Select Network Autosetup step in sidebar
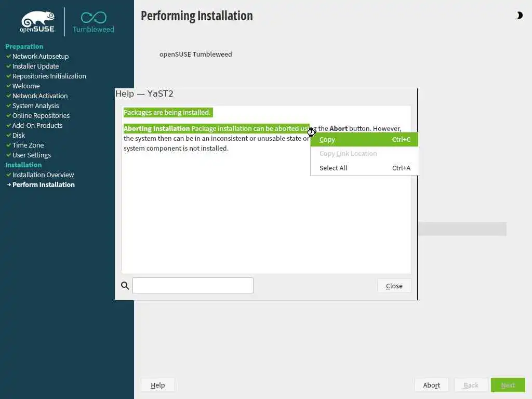Screen dimensions: 532x399 tap(41, 56)
